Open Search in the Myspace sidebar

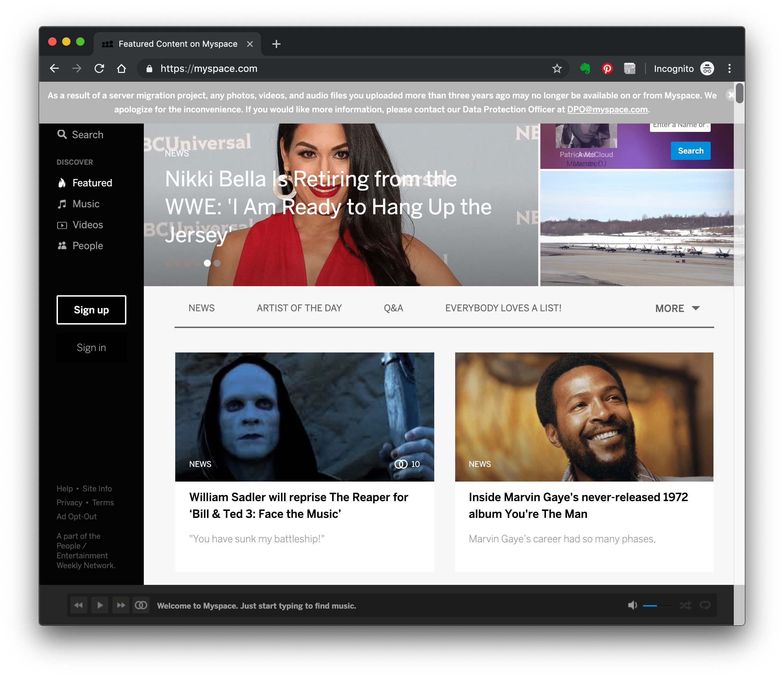click(x=80, y=135)
